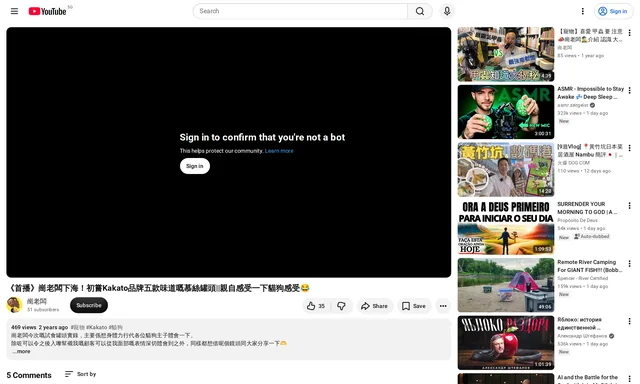This screenshot has height=384, width=640.
Task: Open options menu for the 4:39 video
Action: point(629,33)
